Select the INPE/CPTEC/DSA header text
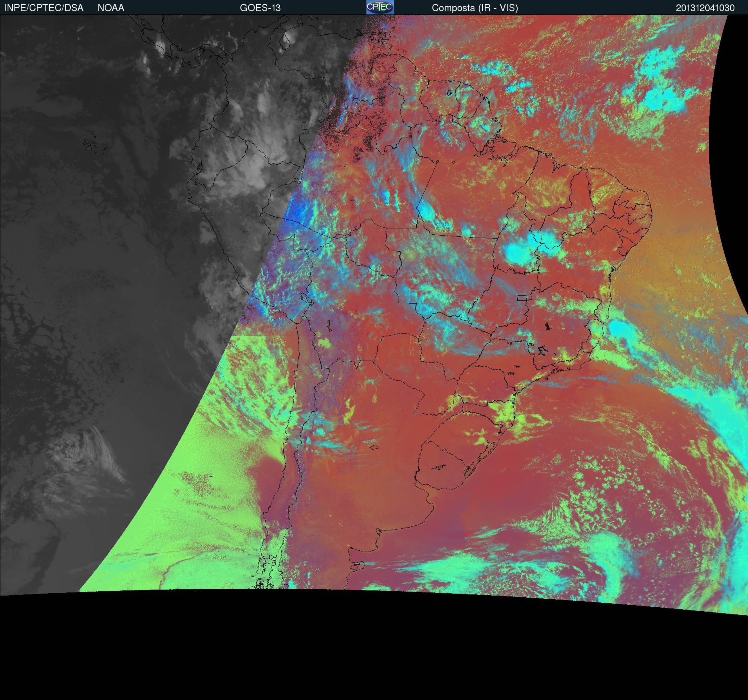Screen dimensions: 748x700 pyautogui.click(x=44, y=8)
